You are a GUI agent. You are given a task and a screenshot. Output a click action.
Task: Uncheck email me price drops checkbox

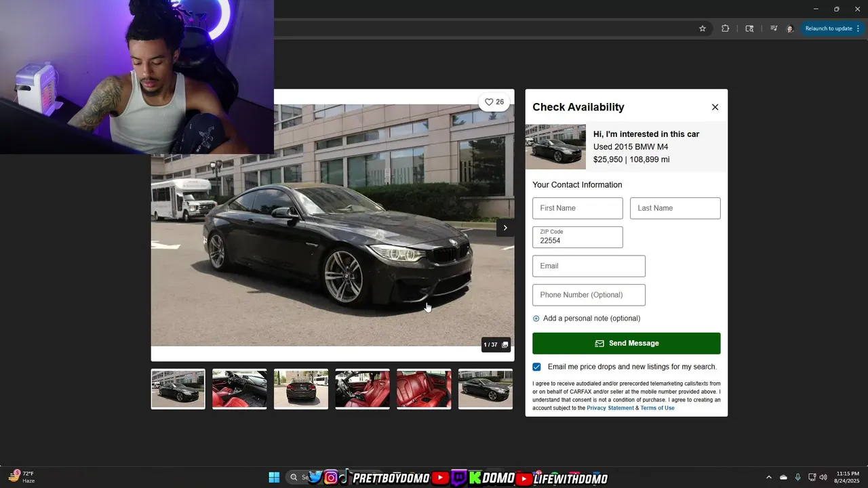point(537,367)
